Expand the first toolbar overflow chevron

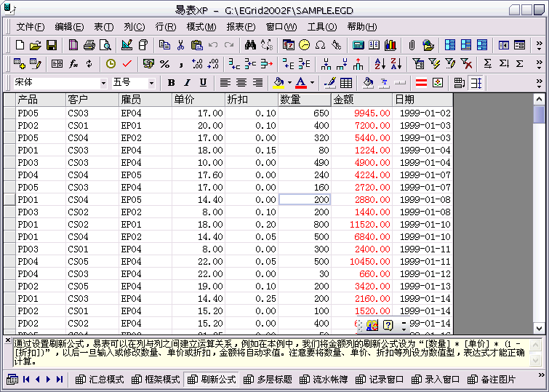[540, 45]
